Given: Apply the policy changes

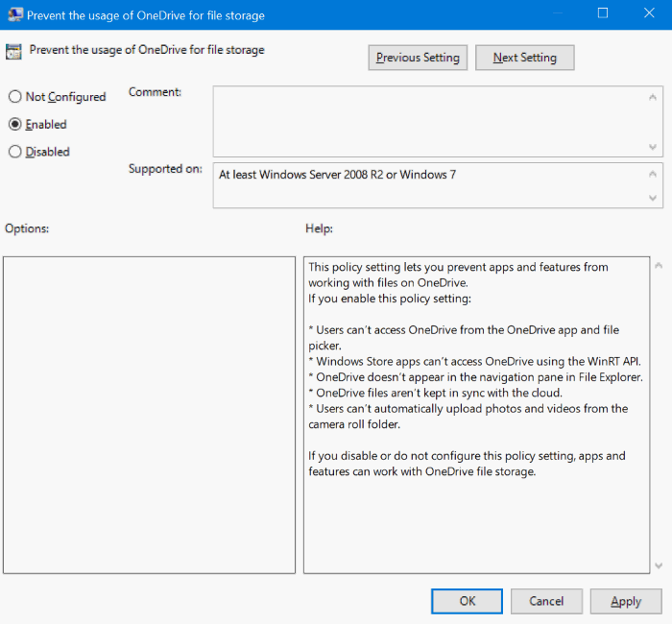Looking at the screenshot, I should pyautogui.click(x=626, y=601).
